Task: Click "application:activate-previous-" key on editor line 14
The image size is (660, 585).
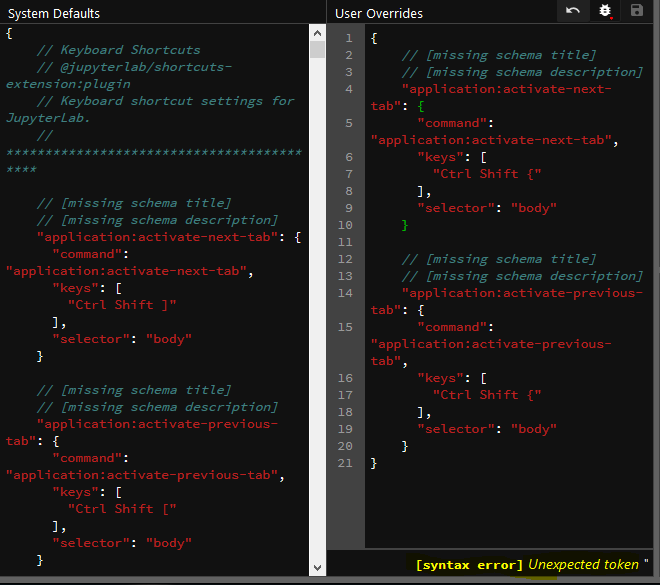Action: pyautogui.click(x=522, y=293)
